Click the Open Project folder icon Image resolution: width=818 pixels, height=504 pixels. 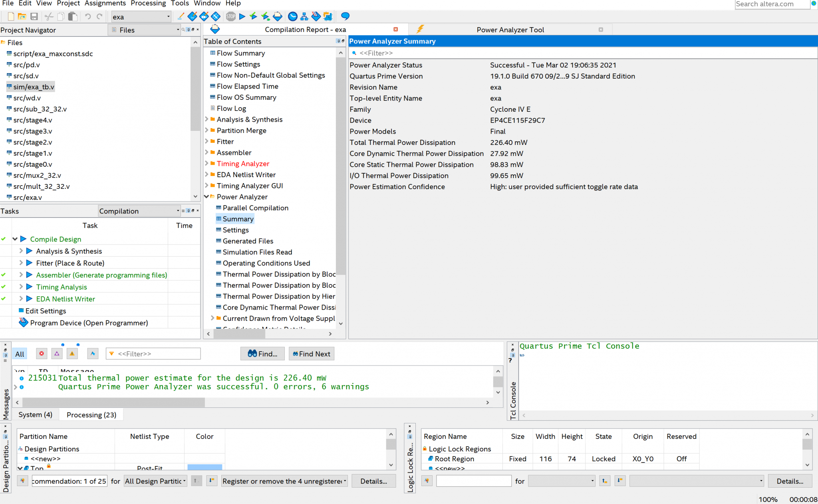click(x=22, y=16)
